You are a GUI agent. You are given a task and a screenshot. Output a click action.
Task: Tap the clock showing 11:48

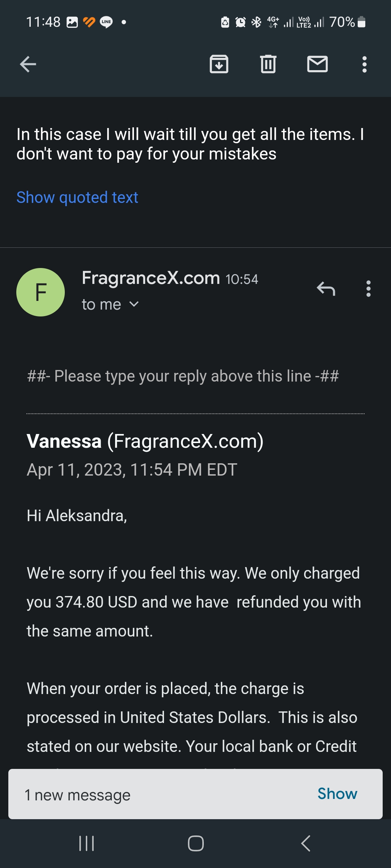43,22
